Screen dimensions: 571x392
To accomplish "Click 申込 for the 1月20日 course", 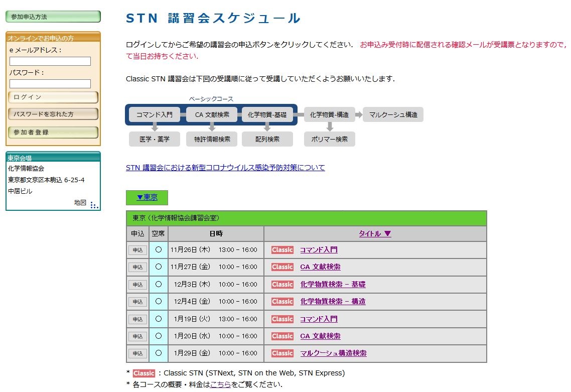I will click(137, 336).
